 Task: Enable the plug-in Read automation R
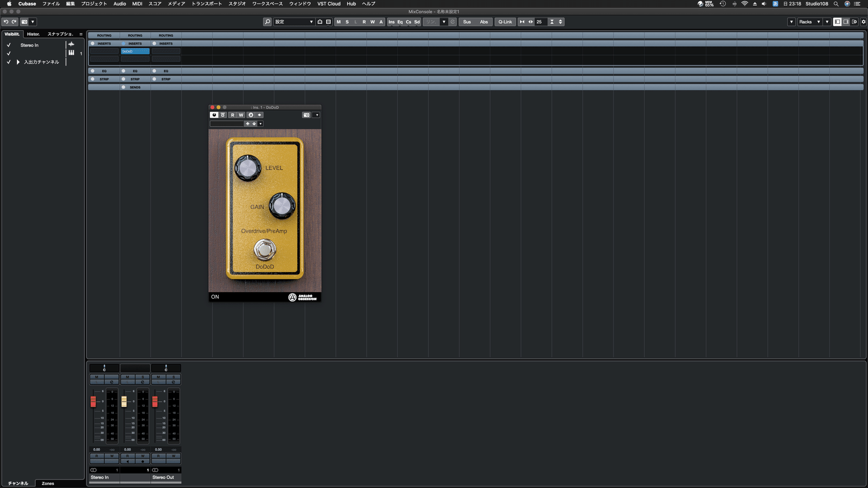click(x=233, y=115)
